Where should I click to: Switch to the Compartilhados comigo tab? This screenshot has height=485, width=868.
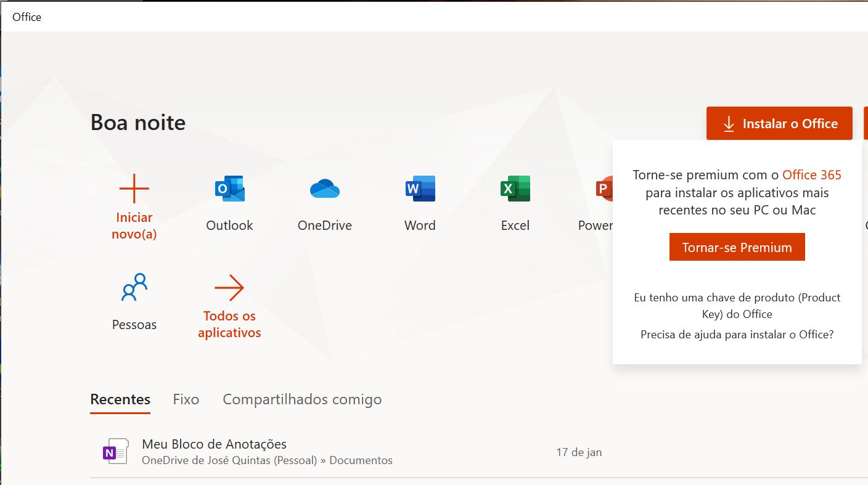(x=302, y=399)
